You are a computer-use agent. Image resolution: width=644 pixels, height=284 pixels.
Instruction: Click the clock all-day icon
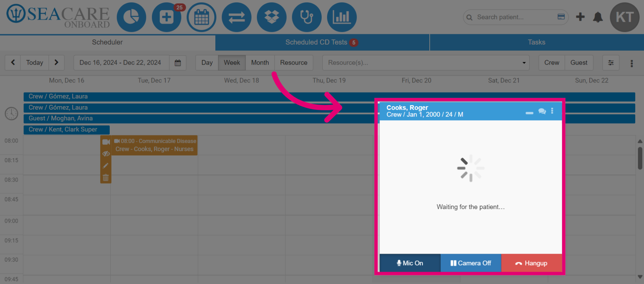(11, 114)
